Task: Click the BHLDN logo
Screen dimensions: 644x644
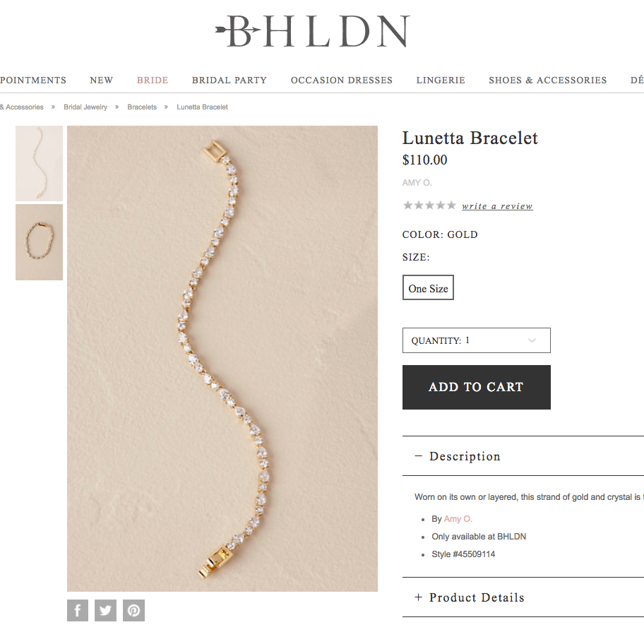Action: (x=313, y=31)
